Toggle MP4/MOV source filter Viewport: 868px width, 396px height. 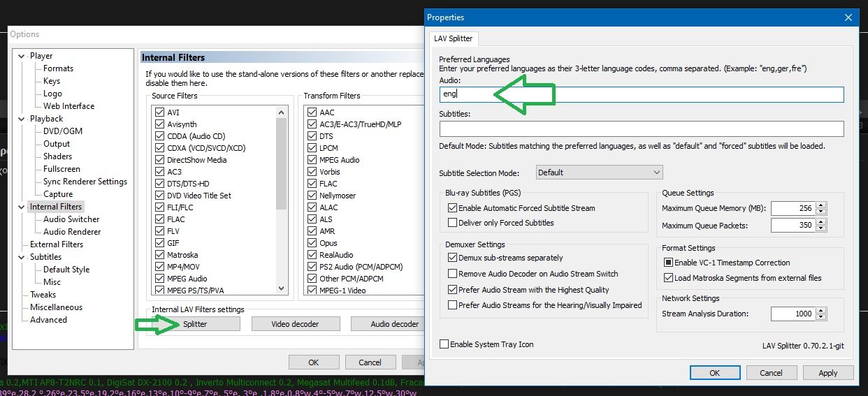pos(160,267)
